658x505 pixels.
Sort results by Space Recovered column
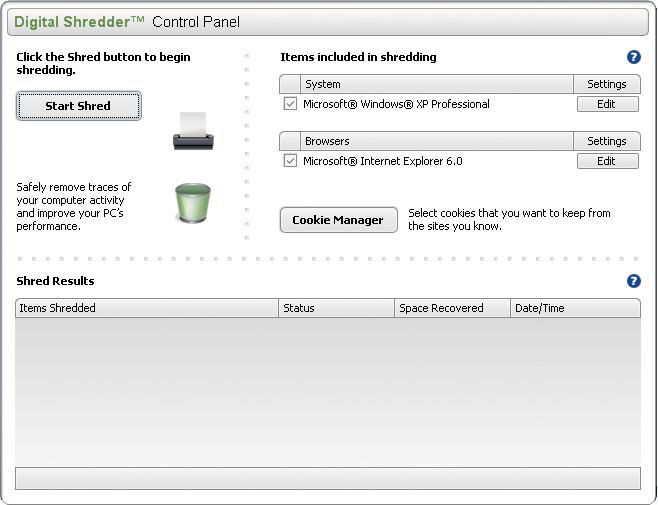point(452,308)
